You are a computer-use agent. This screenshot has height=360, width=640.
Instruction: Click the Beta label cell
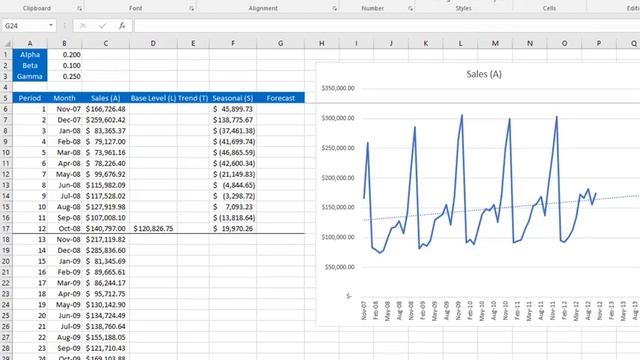[x=30, y=65]
